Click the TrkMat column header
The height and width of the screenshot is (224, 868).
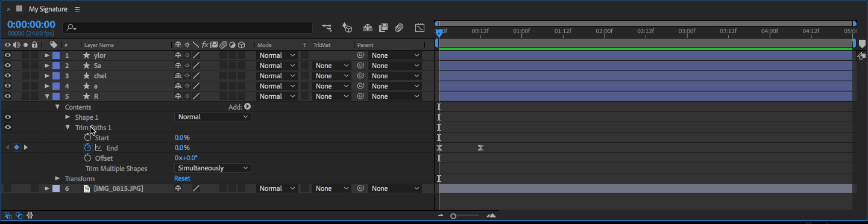(x=322, y=45)
